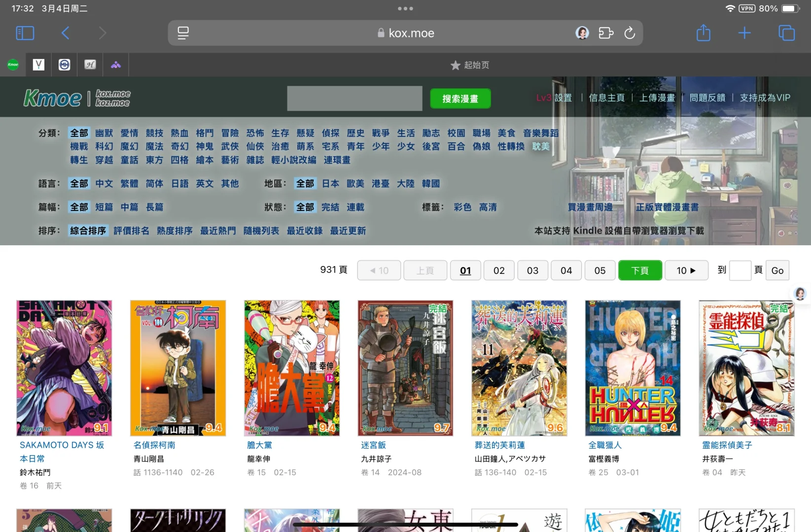811x532 pixels.
Task: Open the MH favicon bookmark
Action: tap(64, 65)
